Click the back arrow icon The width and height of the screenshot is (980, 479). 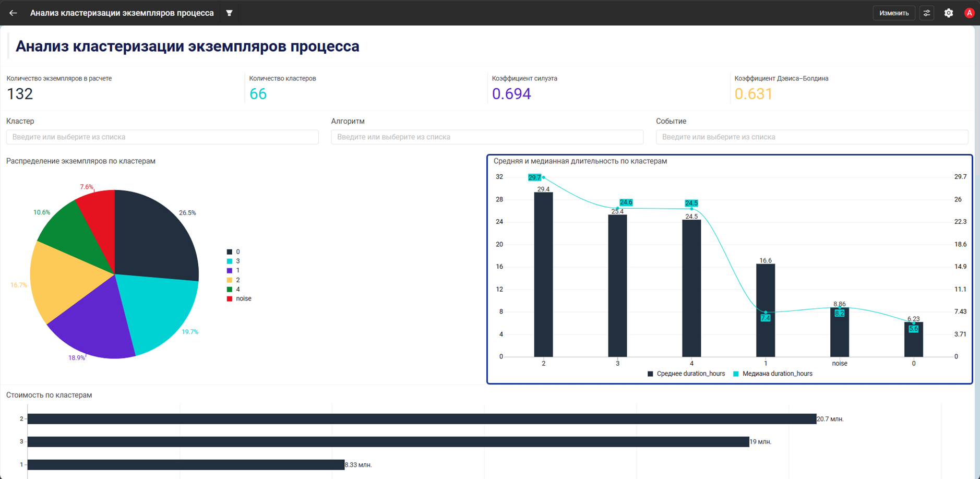pyautogui.click(x=13, y=13)
